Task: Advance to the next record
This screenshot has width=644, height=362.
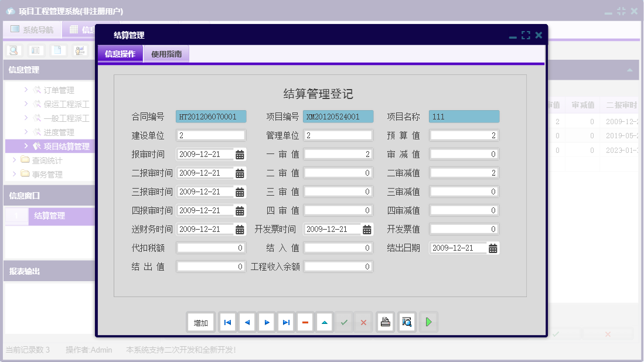Action: (x=267, y=322)
